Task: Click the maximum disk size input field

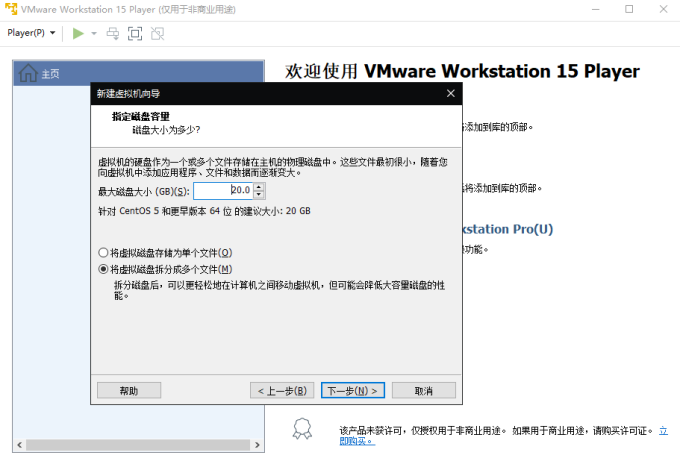Action: click(x=223, y=190)
